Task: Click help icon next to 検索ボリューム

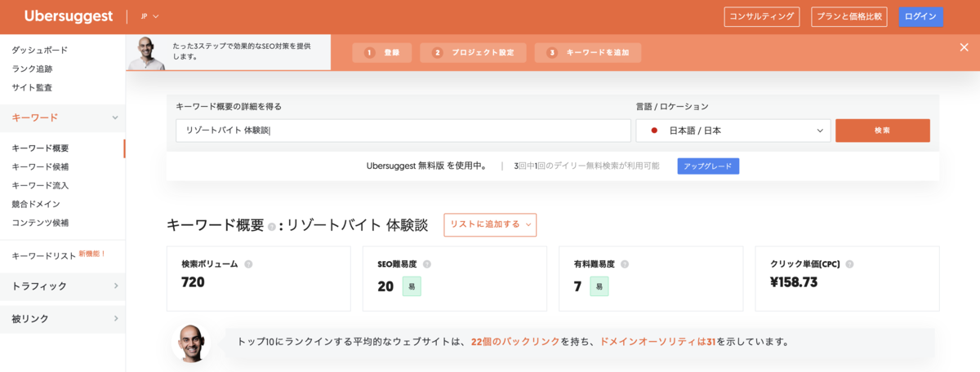Action: 248,264
